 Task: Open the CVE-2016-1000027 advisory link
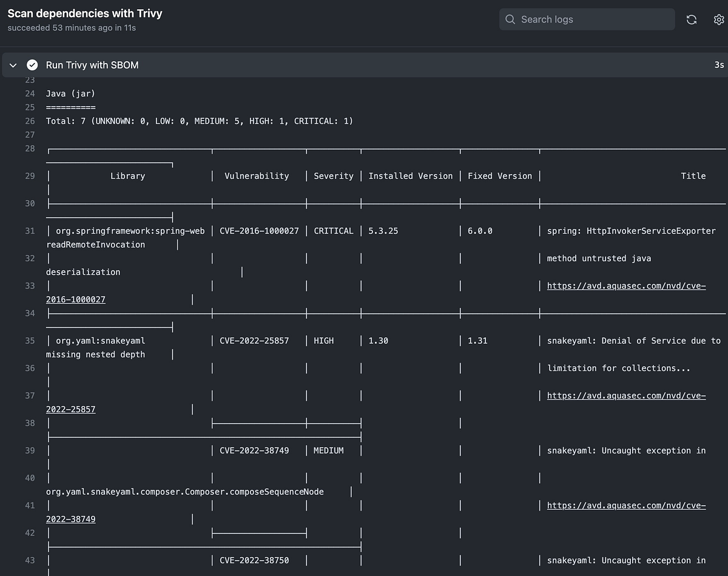pos(626,286)
